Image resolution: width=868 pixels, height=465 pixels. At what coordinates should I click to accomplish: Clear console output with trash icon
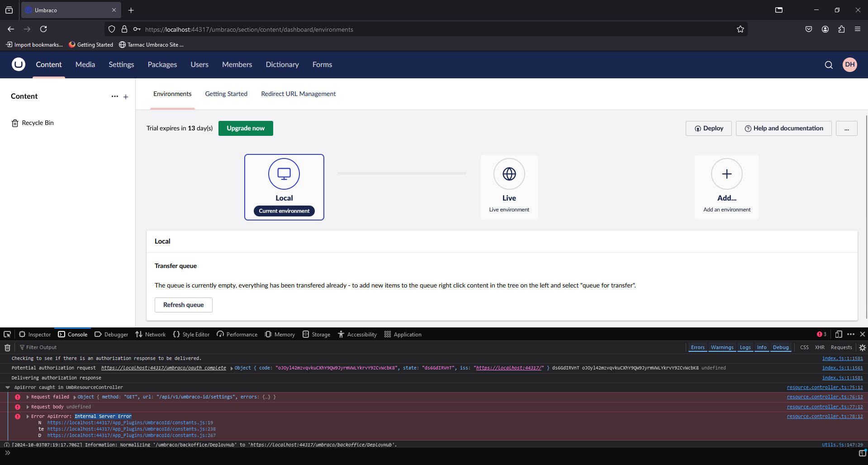coord(7,348)
